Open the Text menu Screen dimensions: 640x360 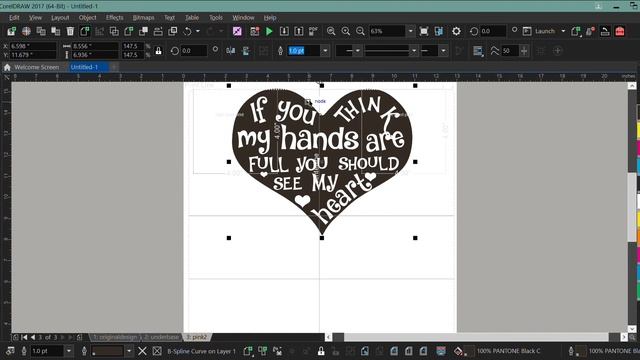(x=169, y=18)
